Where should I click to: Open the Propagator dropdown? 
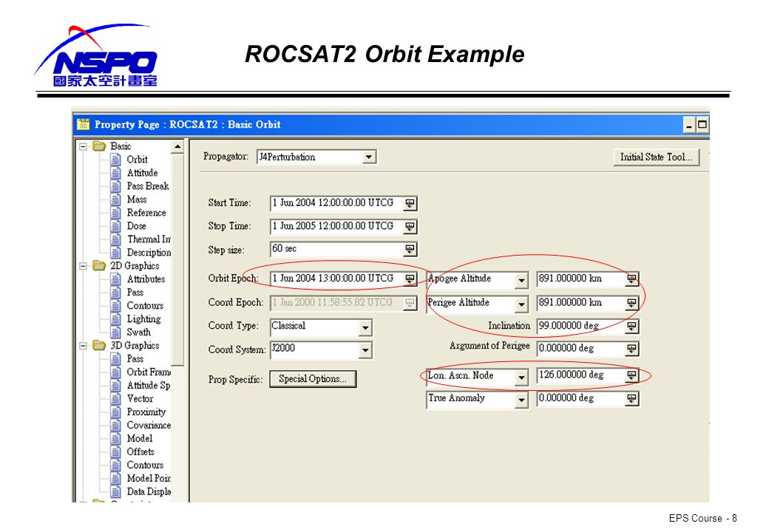[x=369, y=157]
